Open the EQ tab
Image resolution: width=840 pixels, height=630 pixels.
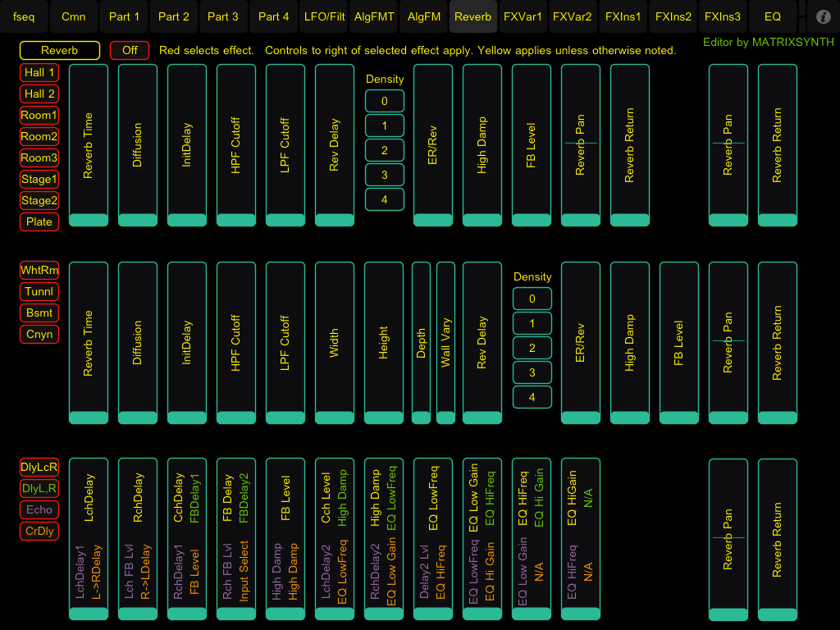click(x=772, y=16)
